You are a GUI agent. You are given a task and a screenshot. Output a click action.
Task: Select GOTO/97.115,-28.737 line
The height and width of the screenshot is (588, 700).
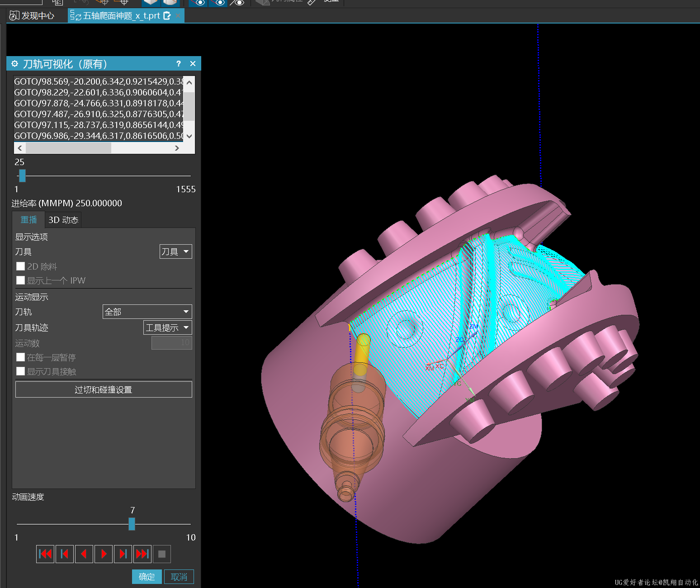tap(99, 125)
